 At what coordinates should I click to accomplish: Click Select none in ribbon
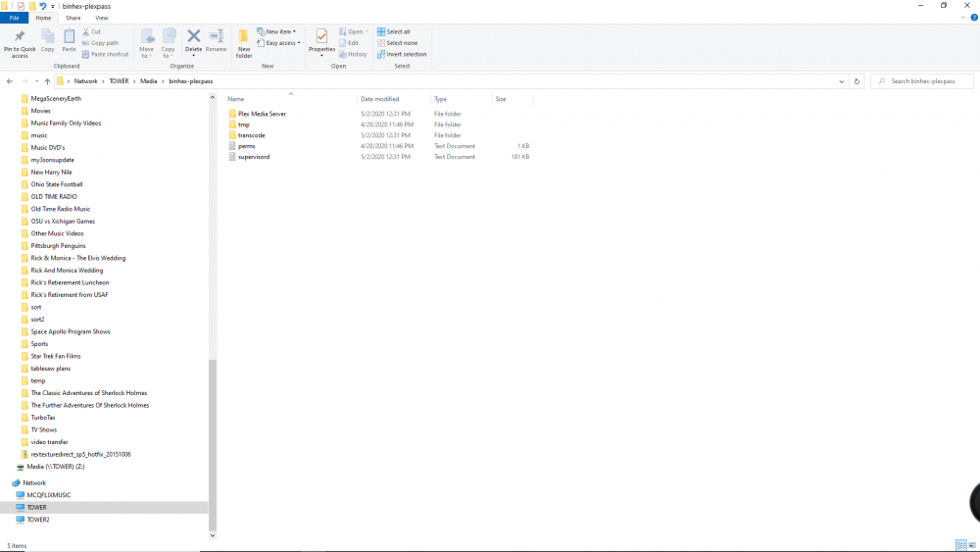coord(398,43)
